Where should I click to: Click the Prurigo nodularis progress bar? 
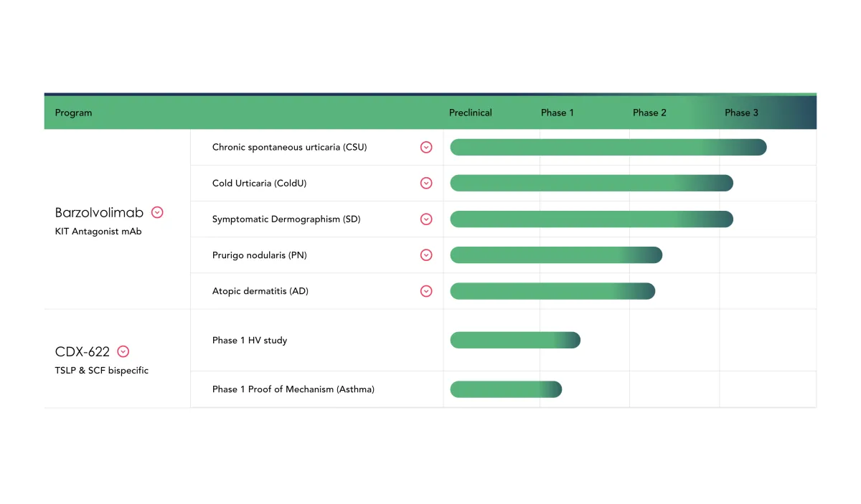pos(555,255)
